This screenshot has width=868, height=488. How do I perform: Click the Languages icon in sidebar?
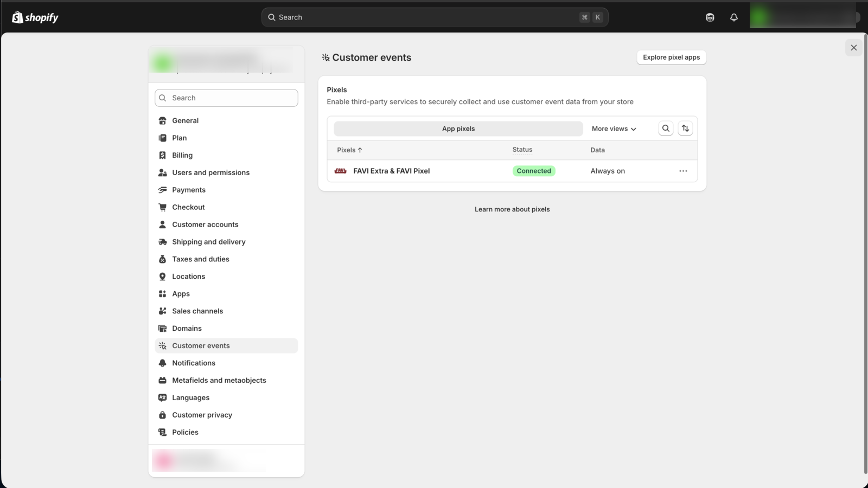(162, 397)
